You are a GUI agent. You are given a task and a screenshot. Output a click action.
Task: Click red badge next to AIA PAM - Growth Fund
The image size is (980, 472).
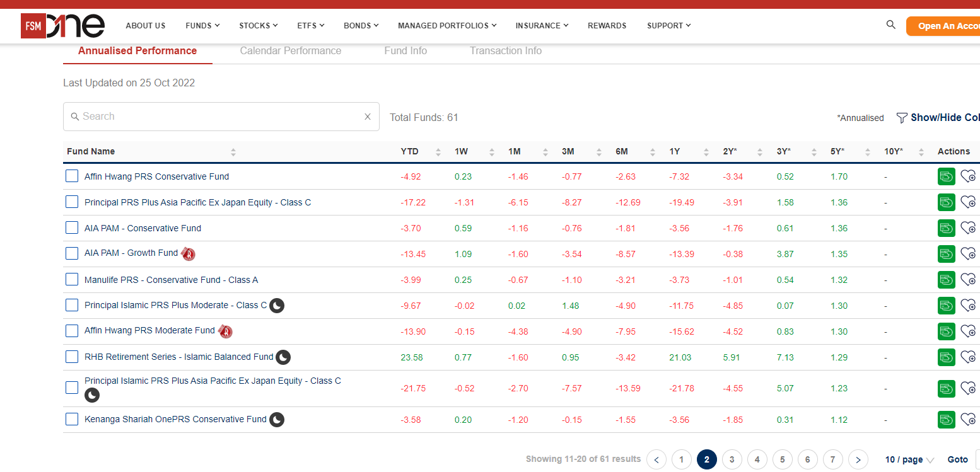(188, 254)
